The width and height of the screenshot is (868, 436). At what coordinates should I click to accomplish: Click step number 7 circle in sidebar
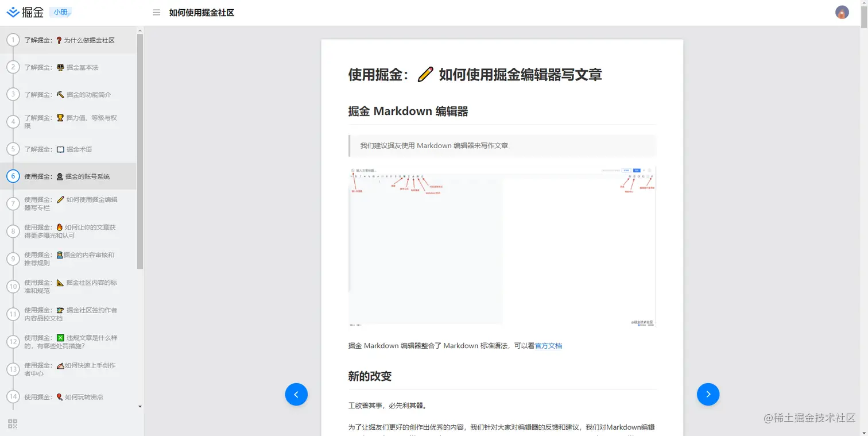(13, 204)
